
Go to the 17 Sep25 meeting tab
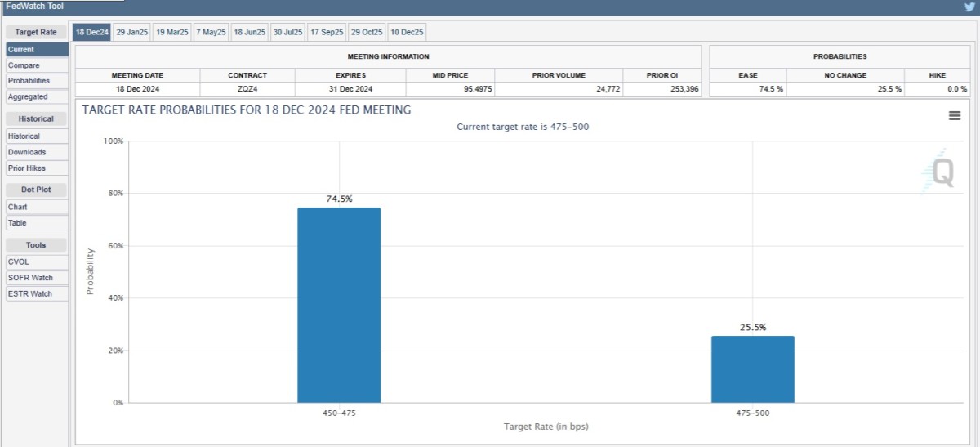(x=327, y=32)
